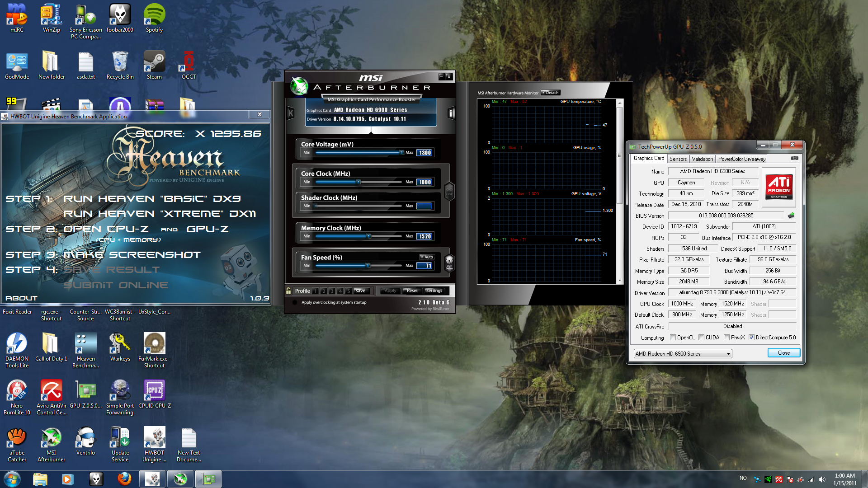Viewport: 868px width, 488px height.
Task: Select Afterburner profile slot 5
Action: tap(349, 291)
